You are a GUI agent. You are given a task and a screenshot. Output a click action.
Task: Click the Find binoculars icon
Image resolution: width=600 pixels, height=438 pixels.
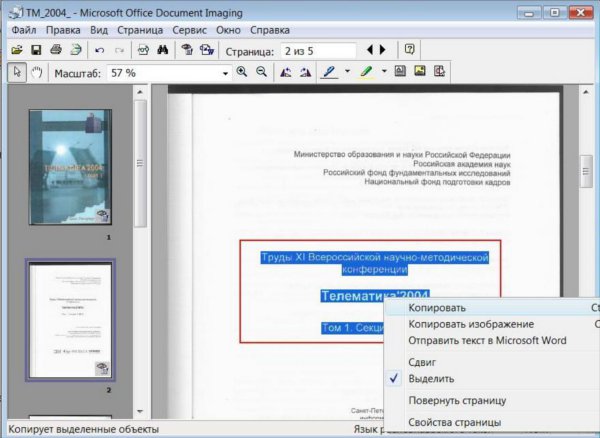(x=163, y=50)
